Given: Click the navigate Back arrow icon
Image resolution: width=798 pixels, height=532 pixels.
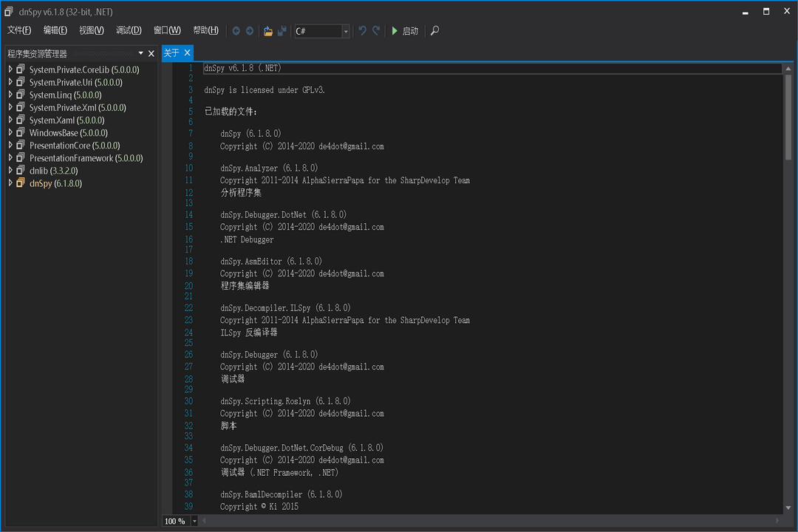Looking at the screenshot, I should tap(236, 30).
